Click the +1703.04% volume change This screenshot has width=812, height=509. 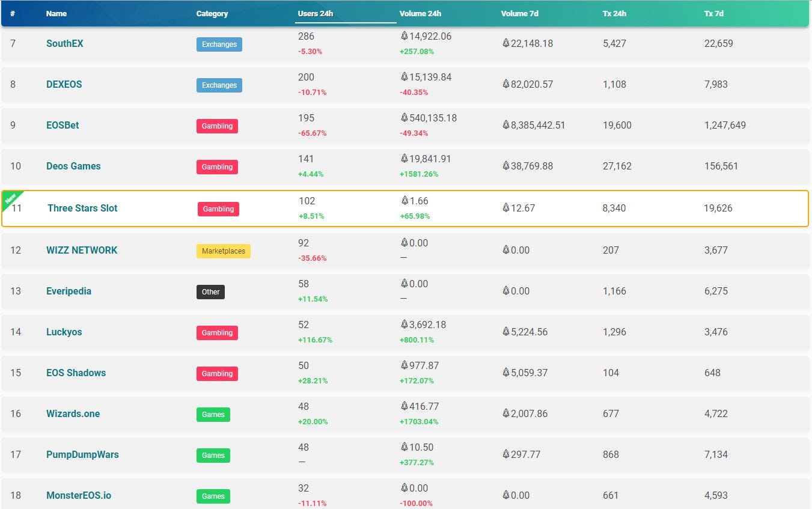[x=419, y=422]
